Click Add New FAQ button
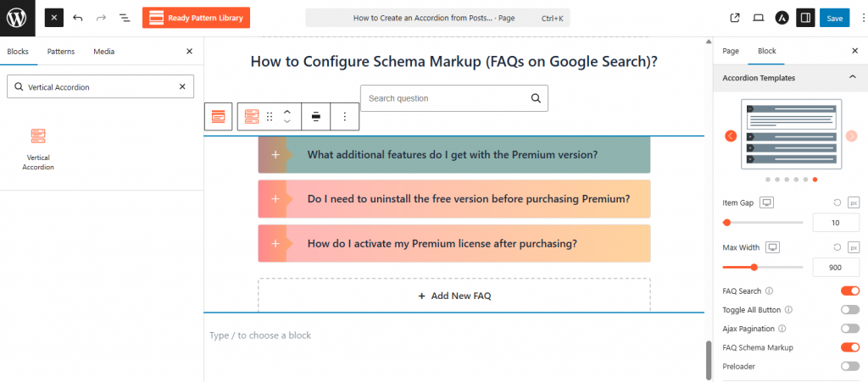 (x=453, y=296)
